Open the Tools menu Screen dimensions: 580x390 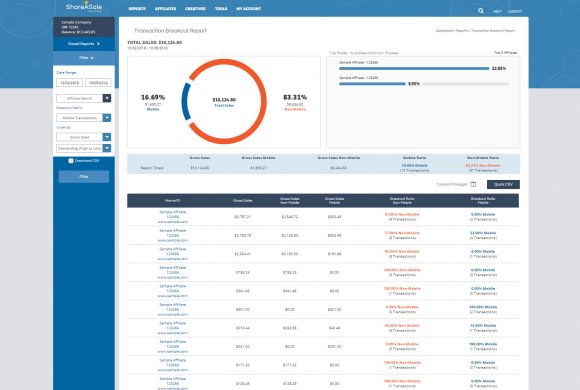click(221, 9)
